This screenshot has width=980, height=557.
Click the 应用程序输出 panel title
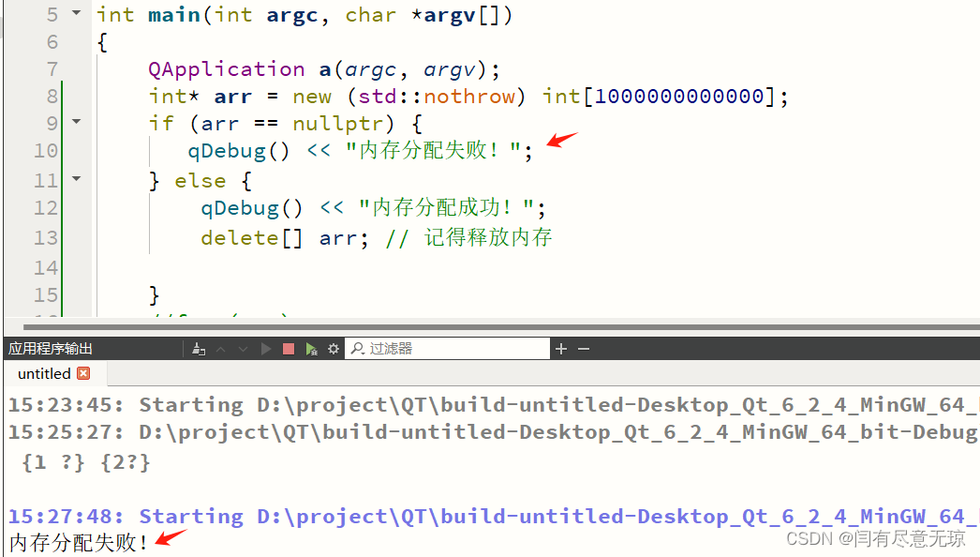click(51, 349)
